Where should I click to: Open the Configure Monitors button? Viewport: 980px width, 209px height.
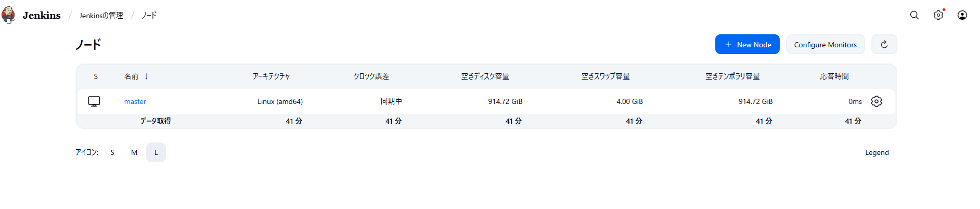(825, 45)
